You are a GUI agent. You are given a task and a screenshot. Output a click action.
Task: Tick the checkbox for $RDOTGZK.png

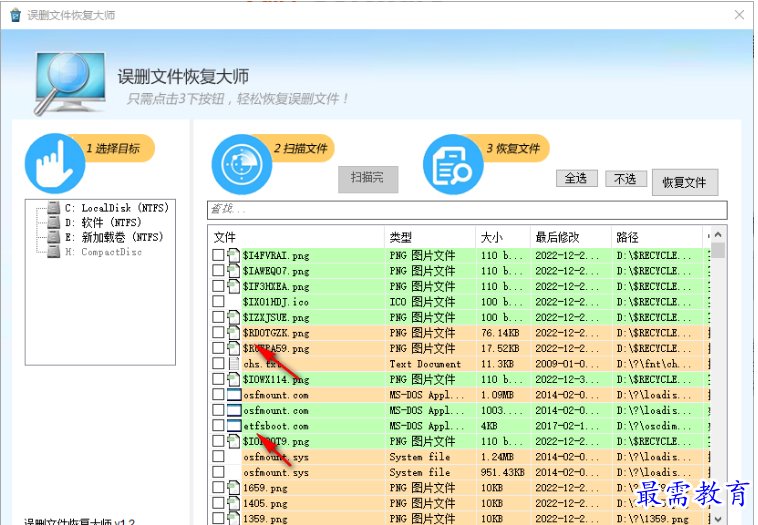coord(219,332)
